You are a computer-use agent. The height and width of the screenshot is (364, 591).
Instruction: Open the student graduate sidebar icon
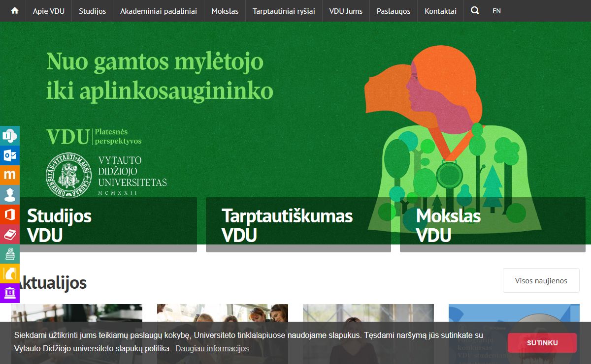(x=10, y=194)
